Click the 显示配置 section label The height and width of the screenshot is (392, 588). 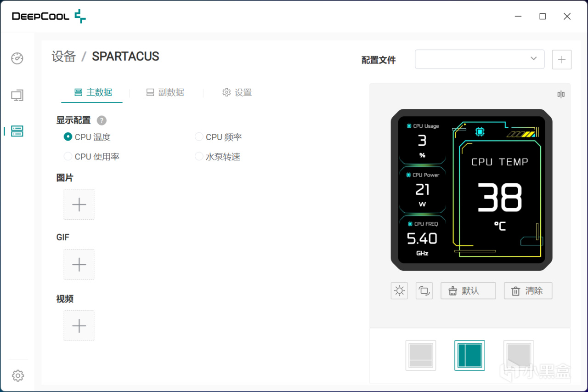[x=73, y=120]
